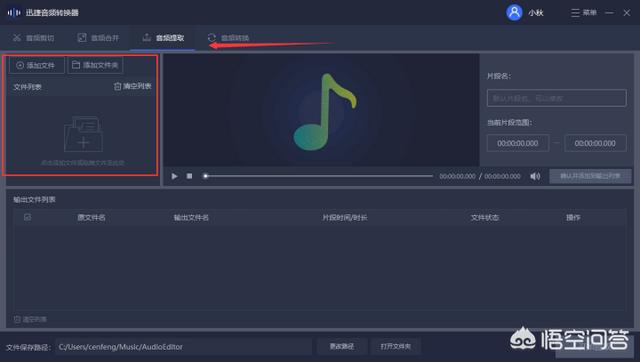Click the 片段时间/时长 column header

pyautogui.click(x=345, y=218)
